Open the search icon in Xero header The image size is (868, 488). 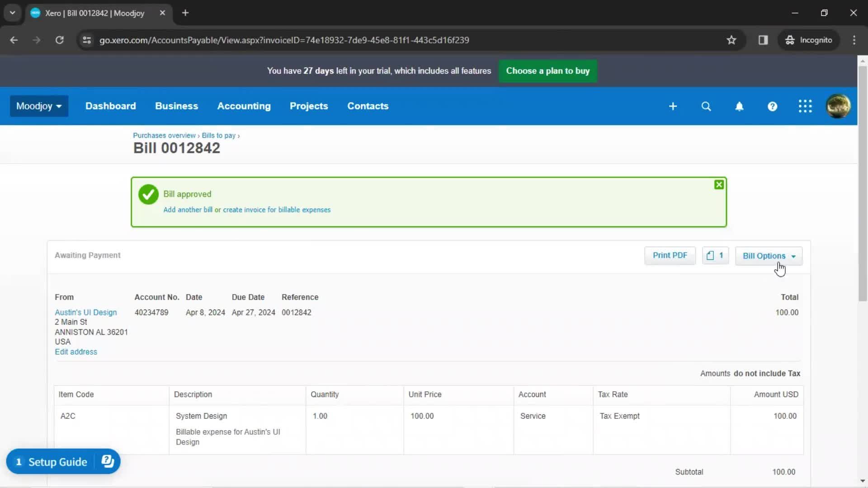[x=706, y=106]
